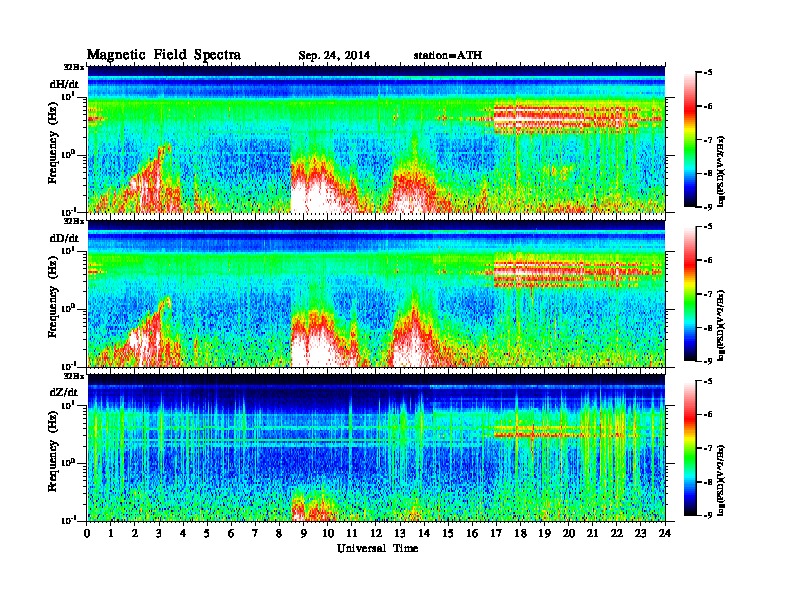Screen dimensions: 792x612
Task: Click the hour 18 tick label
Action: tap(520, 533)
